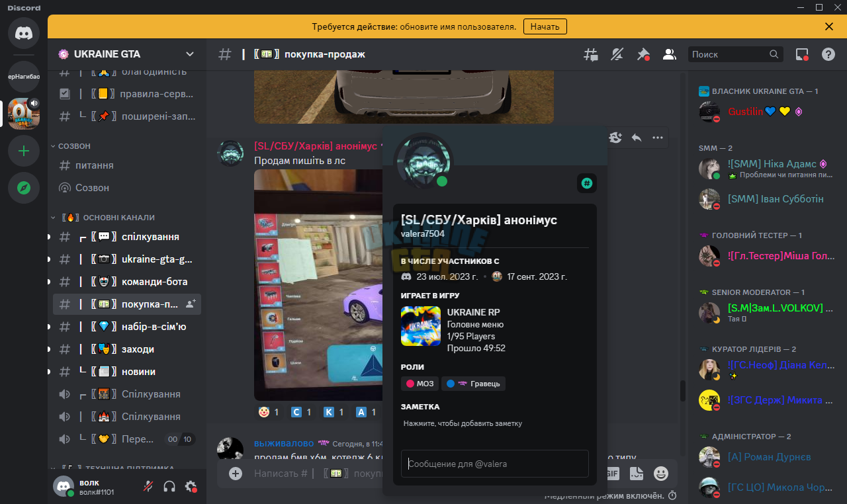Screen dimensions: 847x504
Task: Open the emoji picker
Action: point(660,473)
